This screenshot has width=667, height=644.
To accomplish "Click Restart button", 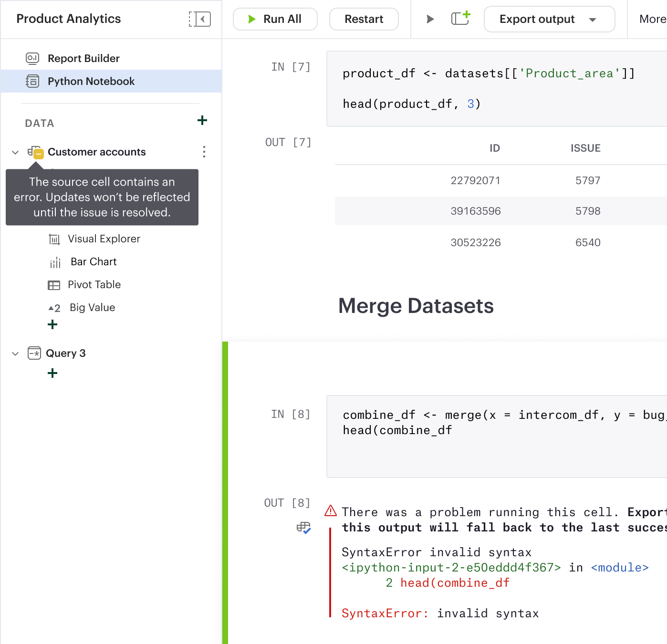I will [364, 19].
